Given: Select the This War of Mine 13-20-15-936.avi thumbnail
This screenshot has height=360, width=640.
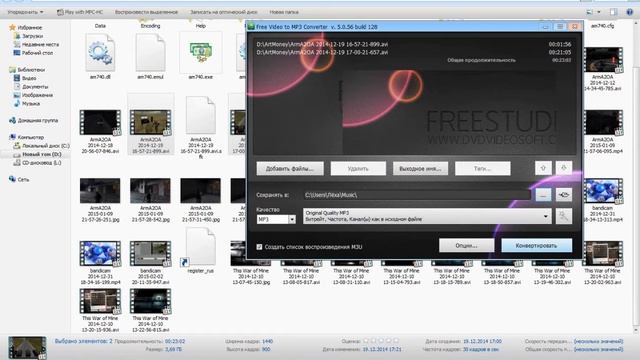Looking at the screenshot, I should click(100, 301).
